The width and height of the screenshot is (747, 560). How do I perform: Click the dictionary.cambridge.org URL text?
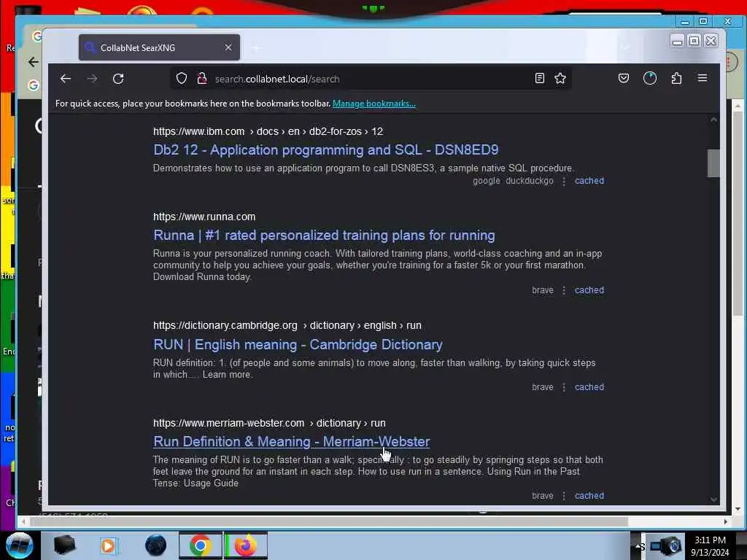(287, 326)
